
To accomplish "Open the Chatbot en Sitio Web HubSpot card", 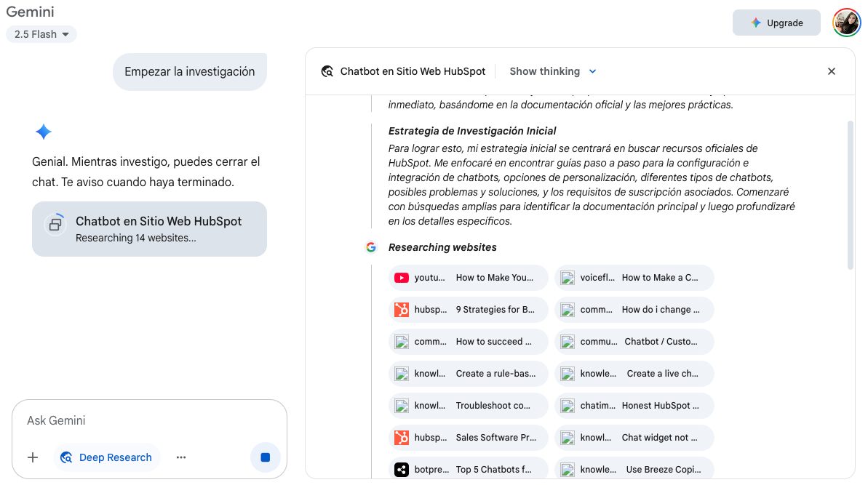I will click(x=149, y=229).
